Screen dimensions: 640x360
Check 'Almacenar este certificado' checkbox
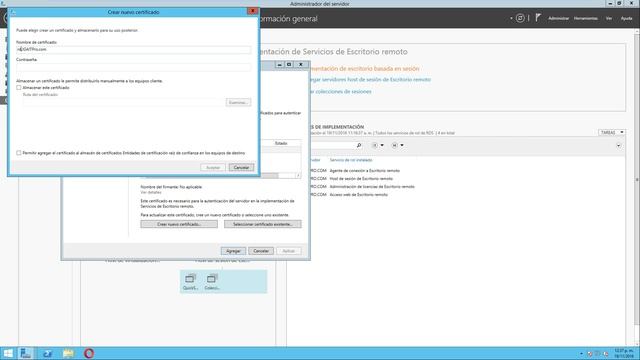pyautogui.click(x=19, y=88)
